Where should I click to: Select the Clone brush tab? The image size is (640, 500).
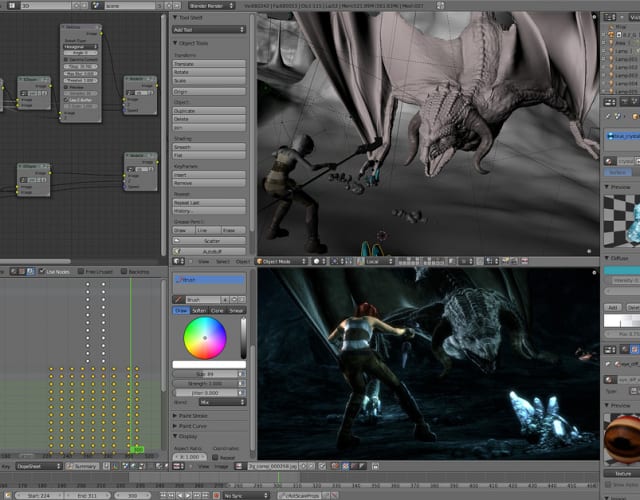click(217, 311)
